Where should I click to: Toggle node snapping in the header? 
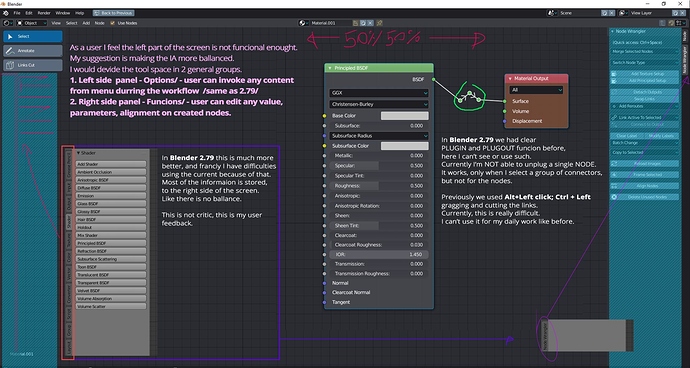[x=671, y=23]
